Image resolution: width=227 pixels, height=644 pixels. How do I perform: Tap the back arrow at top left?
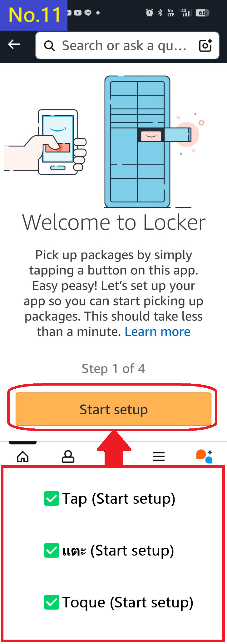(14, 44)
